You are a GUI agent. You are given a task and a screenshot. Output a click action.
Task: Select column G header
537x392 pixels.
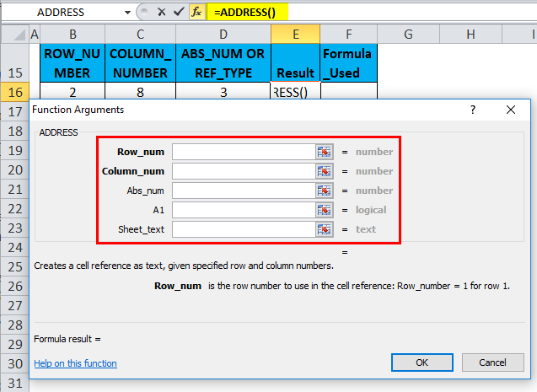tap(408, 35)
